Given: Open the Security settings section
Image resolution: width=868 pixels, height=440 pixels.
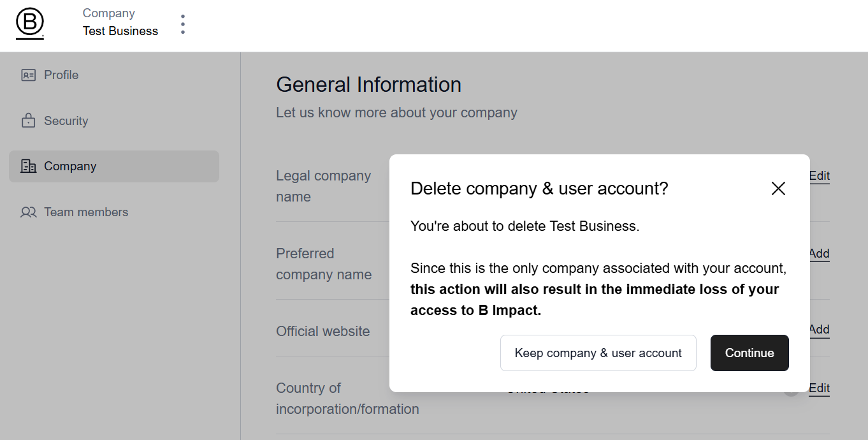Looking at the screenshot, I should (66, 121).
